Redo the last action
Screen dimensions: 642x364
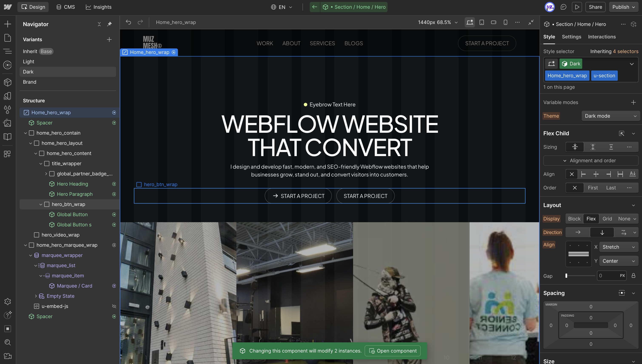pyautogui.click(x=140, y=22)
